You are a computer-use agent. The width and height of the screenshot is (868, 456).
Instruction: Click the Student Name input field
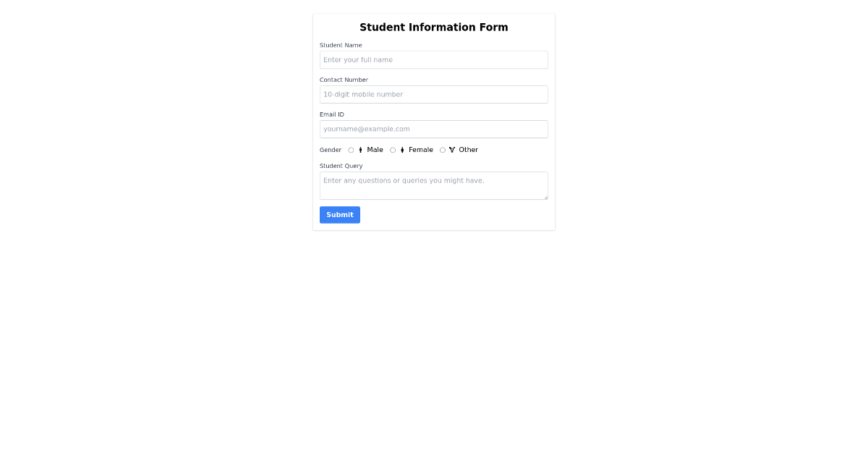[x=433, y=59]
